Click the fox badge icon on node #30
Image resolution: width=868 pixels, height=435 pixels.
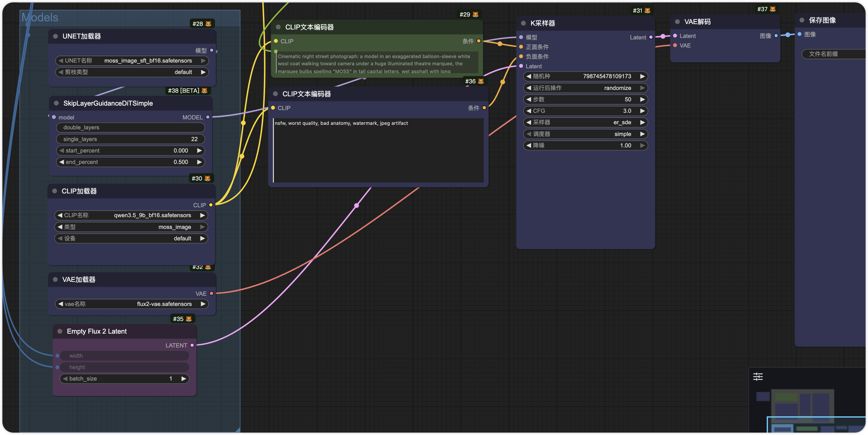(x=207, y=178)
